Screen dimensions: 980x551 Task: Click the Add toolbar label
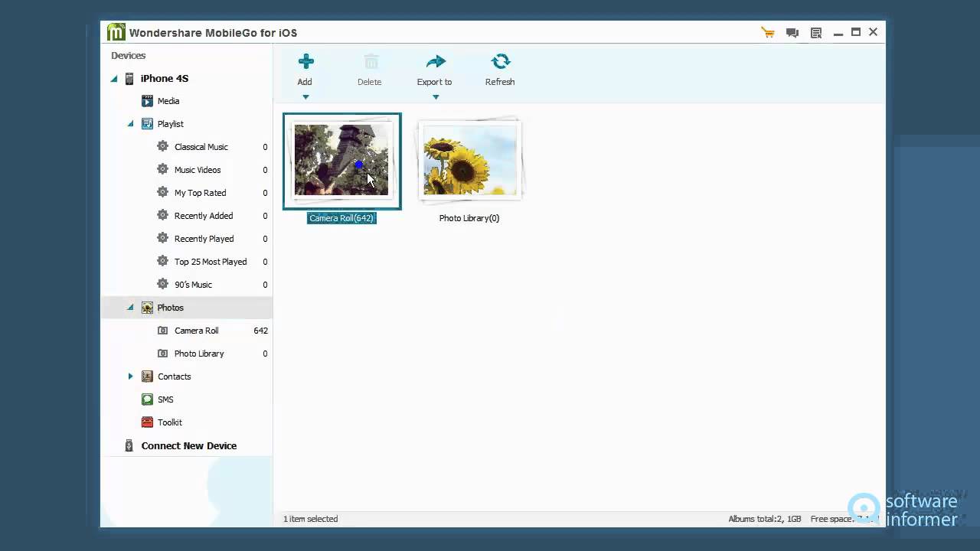(x=305, y=82)
